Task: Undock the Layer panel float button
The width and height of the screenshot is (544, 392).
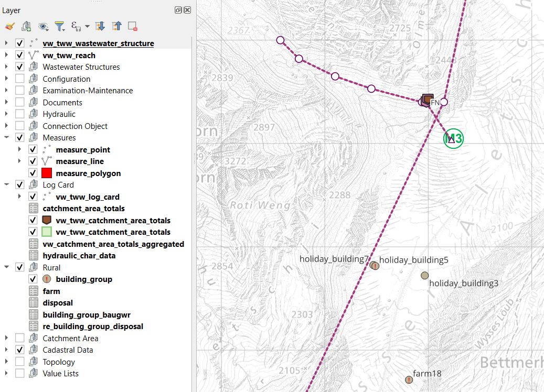Action: click(x=178, y=10)
